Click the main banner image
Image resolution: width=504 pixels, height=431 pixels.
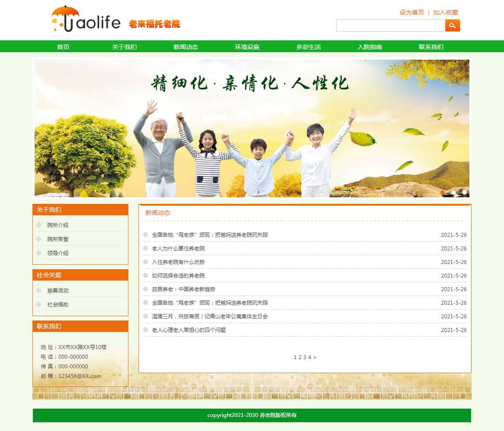pyautogui.click(x=252, y=128)
